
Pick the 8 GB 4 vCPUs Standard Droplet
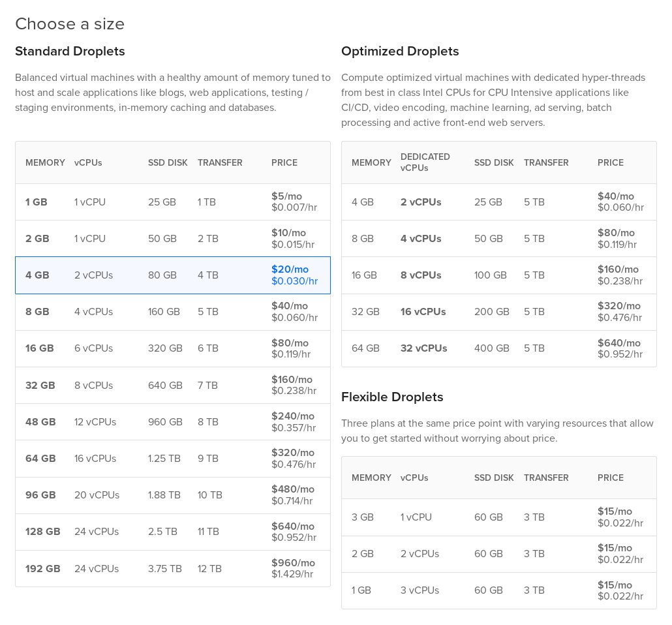(x=173, y=312)
